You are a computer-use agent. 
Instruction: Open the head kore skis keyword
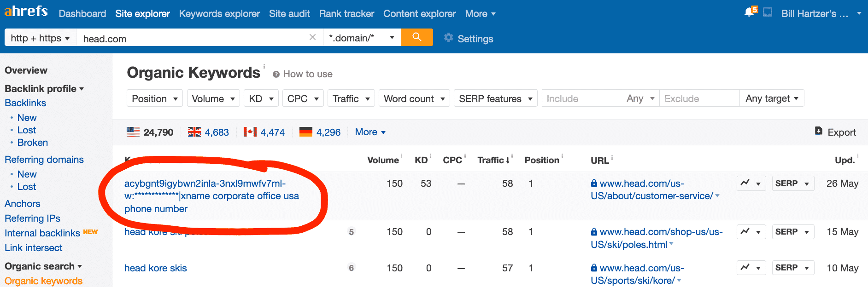click(x=156, y=268)
